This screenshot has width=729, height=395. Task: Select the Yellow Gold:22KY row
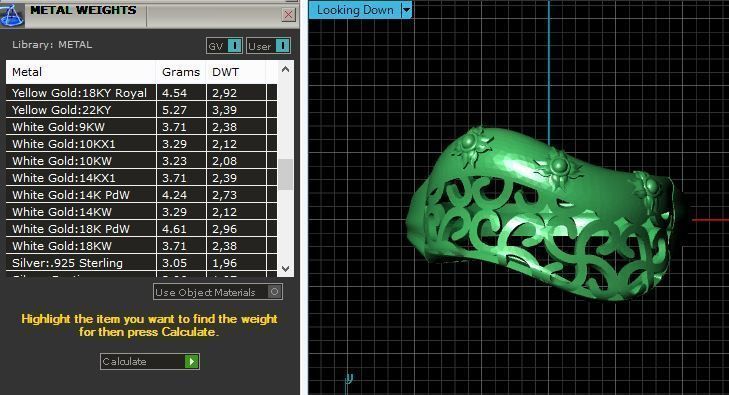141,110
